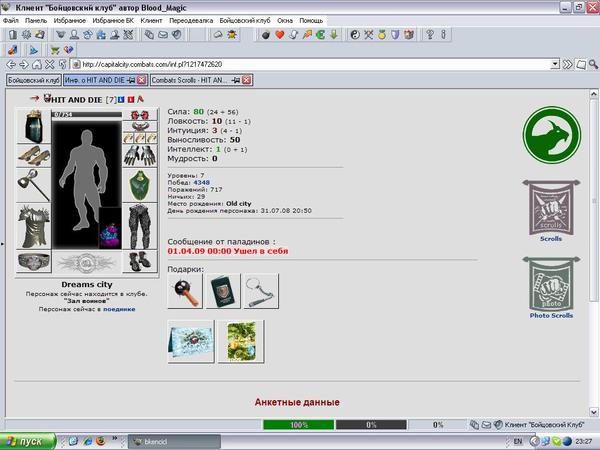Click the green euro coin icon
Screen dimensions: 600x450
(x=320, y=35)
